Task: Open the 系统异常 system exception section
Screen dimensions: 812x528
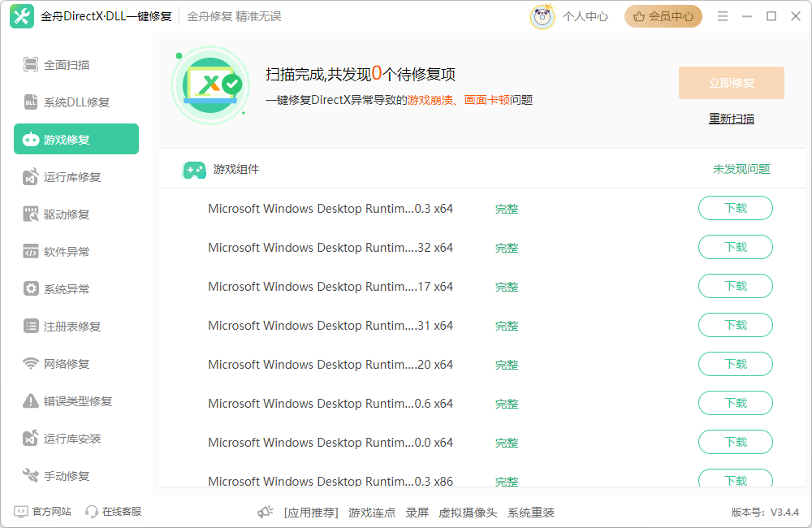Action: click(65, 288)
